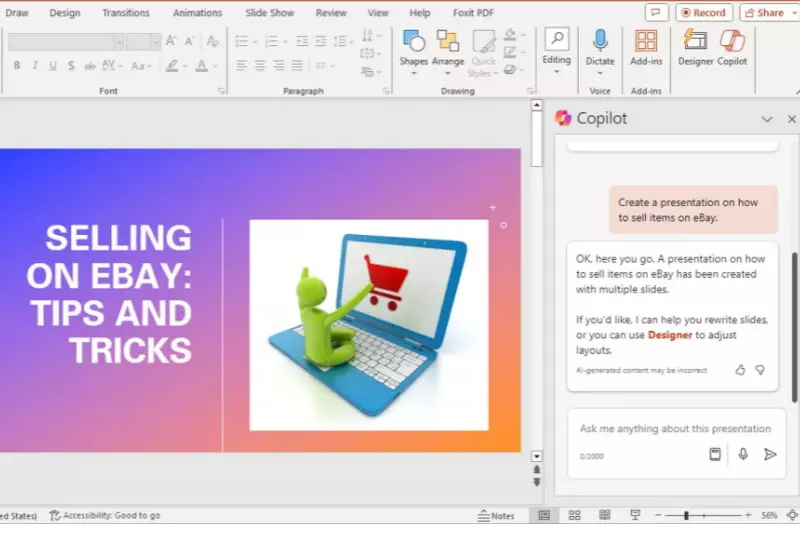Image resolution: width=800 pixels, height=533 pixels.
Task: Open Quick Styles gallery
Action: pyautogui.click(x=483, y=54)
